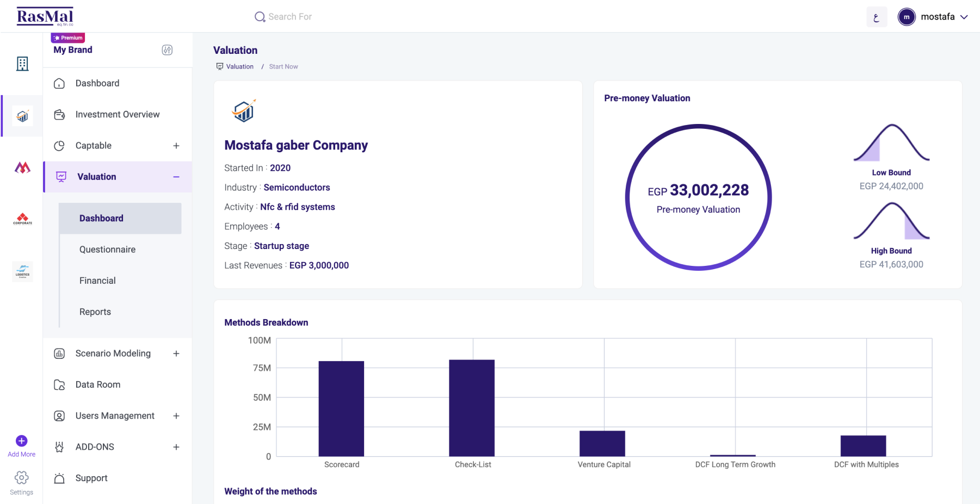Click the EGP 3,000,000 last revenues value
This screenshot has width=980, height=504.
pos(319,265)
